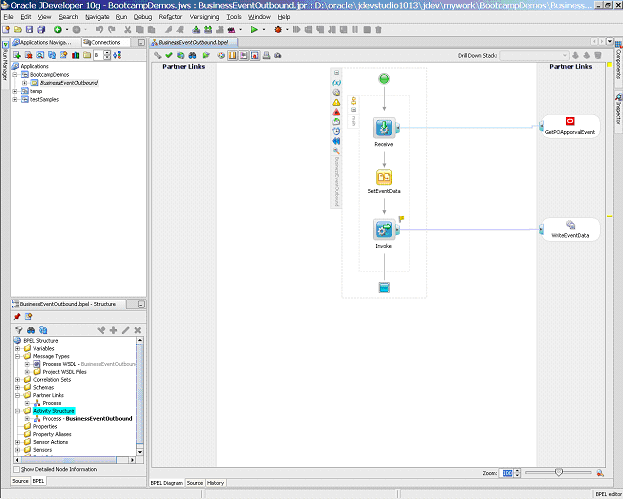Open the File menu

(8, 17)
